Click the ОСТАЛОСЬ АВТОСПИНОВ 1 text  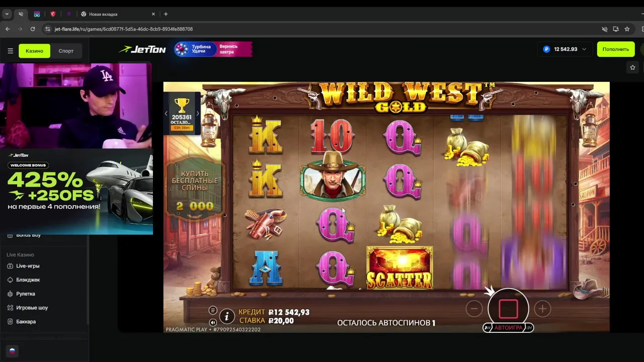386,323
